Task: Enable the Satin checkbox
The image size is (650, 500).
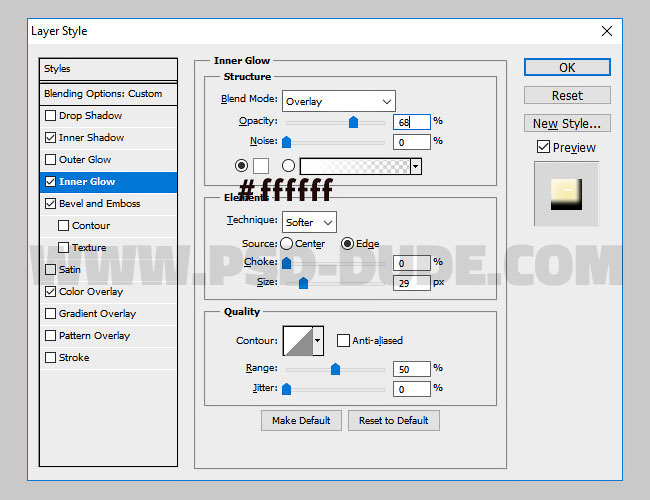Action: (50, 269)
